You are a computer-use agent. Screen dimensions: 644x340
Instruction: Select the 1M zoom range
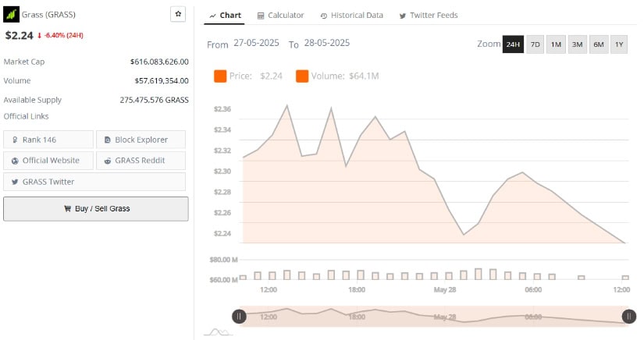(x=556, y=44)
